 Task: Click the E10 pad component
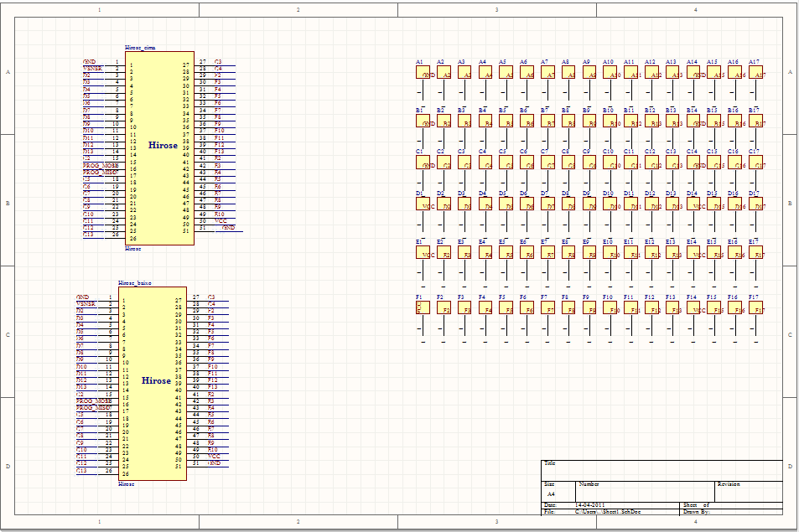tap(610, 252)
